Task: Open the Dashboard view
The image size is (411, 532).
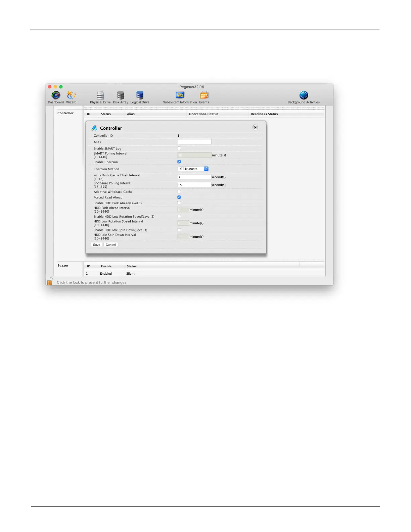Action: (x=56, y=97)
